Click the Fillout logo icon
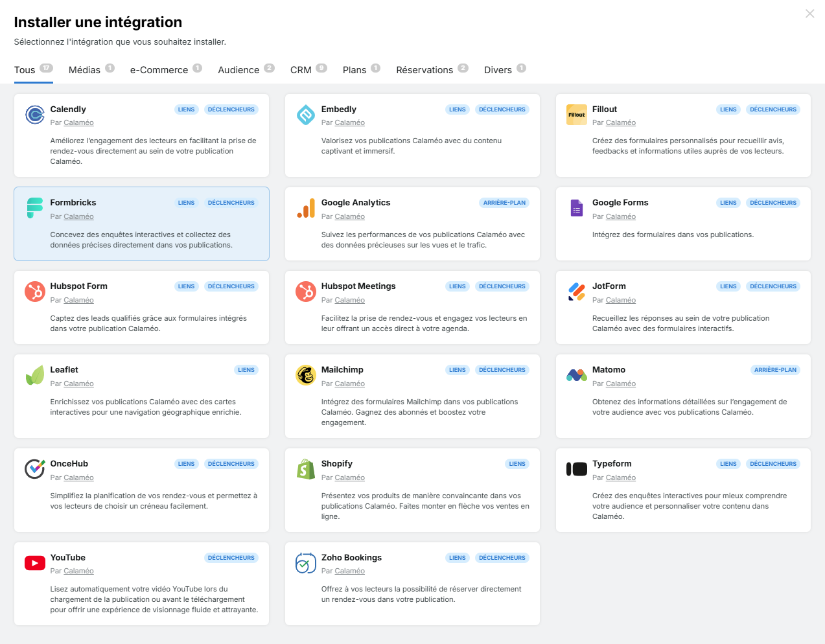This screenshot has width=825, height=644. point(577,115)
